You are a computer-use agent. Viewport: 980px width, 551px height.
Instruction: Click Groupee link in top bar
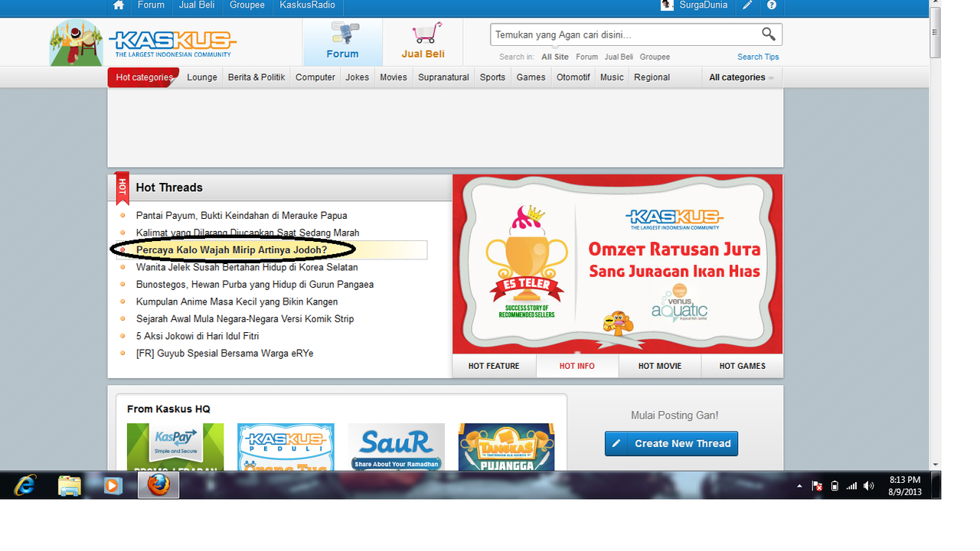point(247,5)
